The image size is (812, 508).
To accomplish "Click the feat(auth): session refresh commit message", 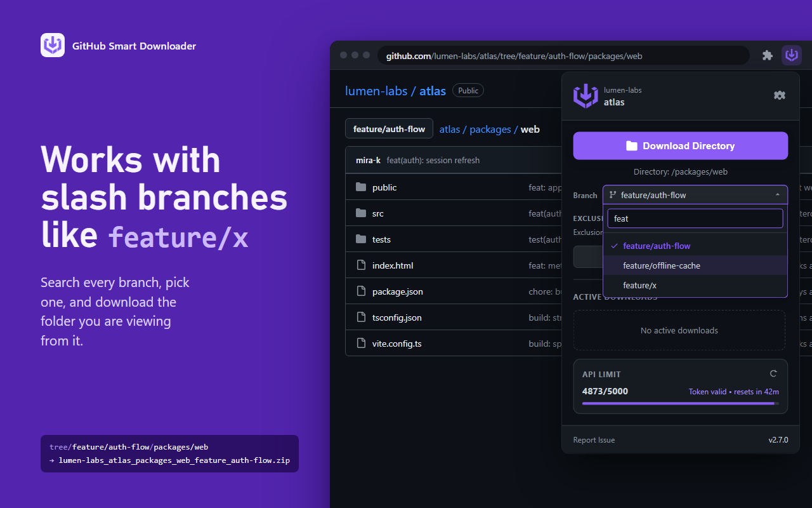I will click(433, 160).
